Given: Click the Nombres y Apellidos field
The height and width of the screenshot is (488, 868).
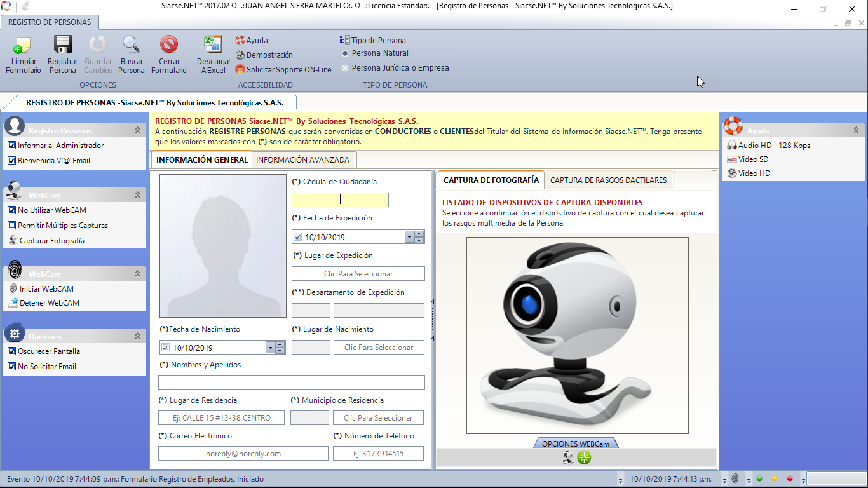Looking at the screenshot, I should 292,383.
